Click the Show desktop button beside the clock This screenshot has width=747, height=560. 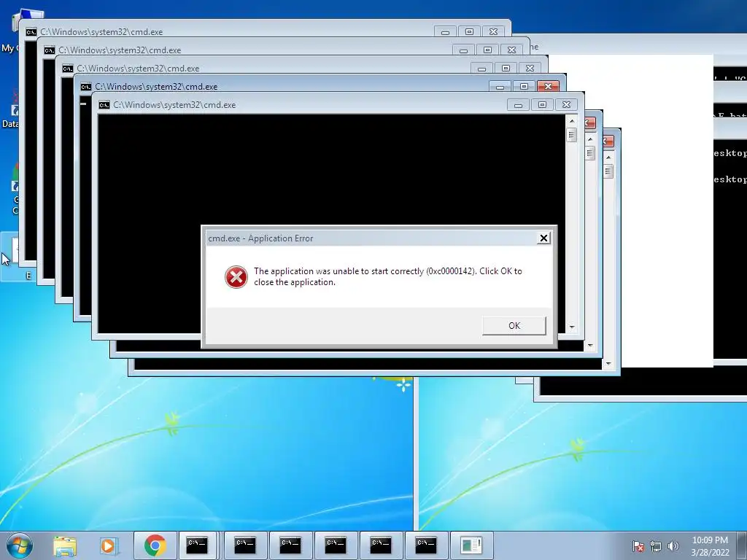pos(742,545)
